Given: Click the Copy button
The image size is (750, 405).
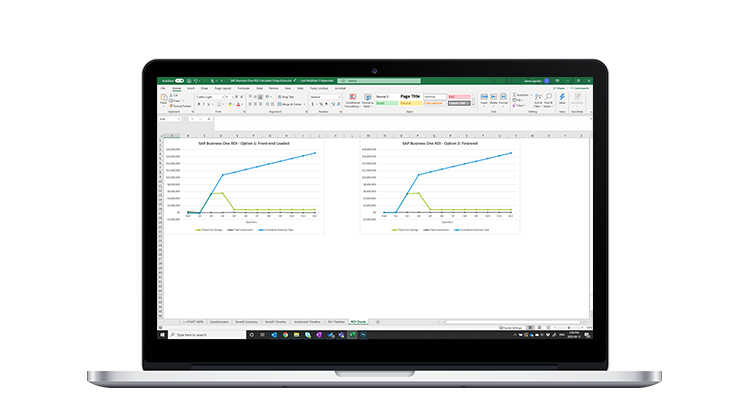Looking at the screenshot, I should 176,100.
